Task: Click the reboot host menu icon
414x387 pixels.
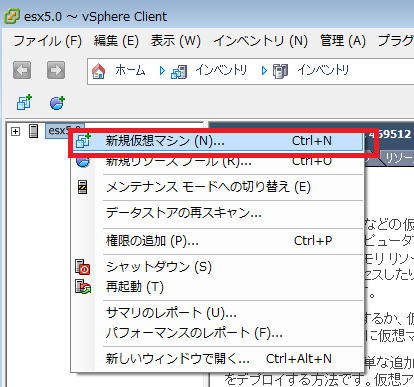Action: (83, 287)
